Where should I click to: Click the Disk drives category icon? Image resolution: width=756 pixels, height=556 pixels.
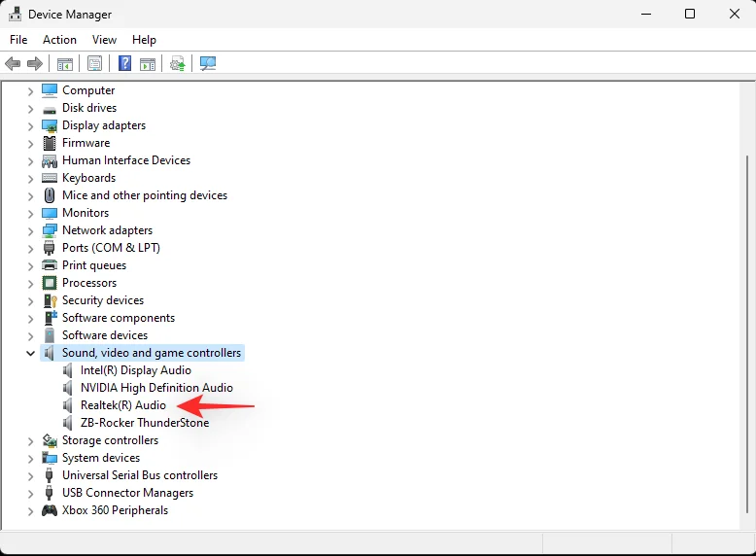pos(50,110)
